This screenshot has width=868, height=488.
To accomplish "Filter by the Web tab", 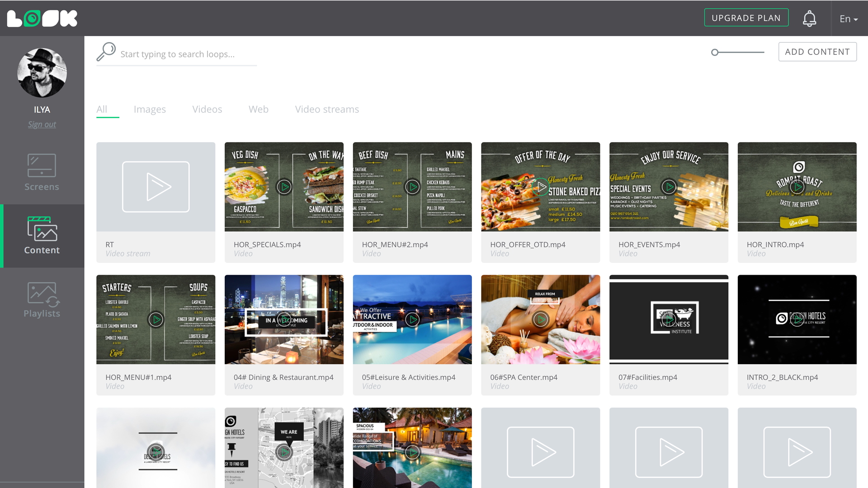I will tap(259, 109).
